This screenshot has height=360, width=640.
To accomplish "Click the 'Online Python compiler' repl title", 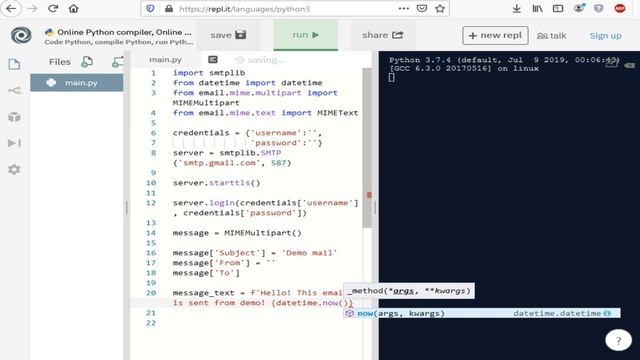I will [x=124, y=32].
